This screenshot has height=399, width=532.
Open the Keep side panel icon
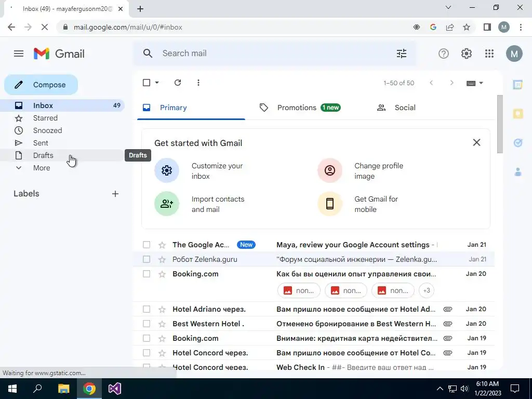tap(518, 114)
